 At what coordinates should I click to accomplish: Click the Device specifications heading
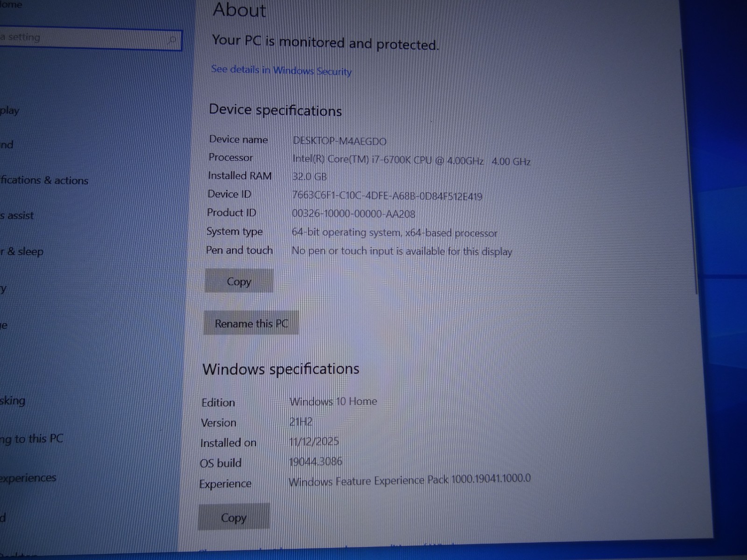click(x=275, y=110)
